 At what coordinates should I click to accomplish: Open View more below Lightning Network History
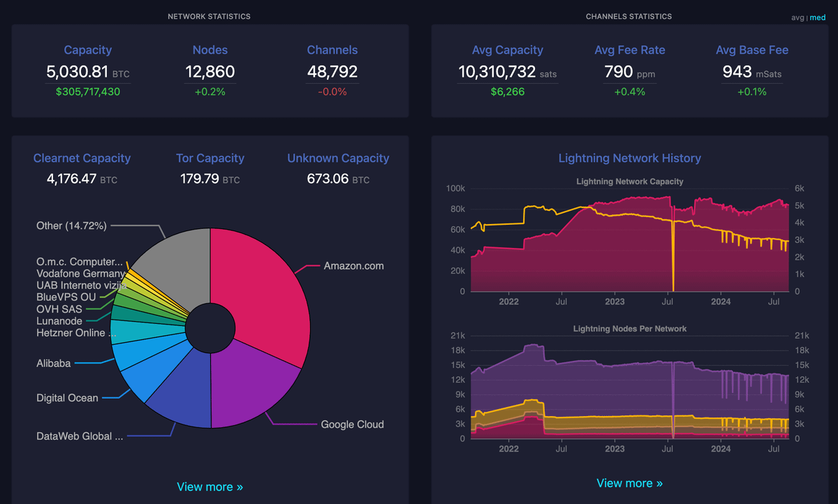(x=629, y=483)
